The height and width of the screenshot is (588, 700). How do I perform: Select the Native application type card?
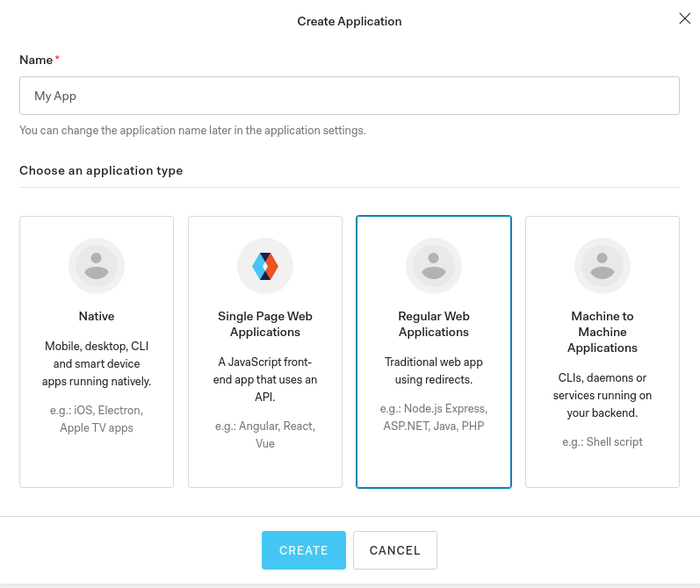[97, 352]
